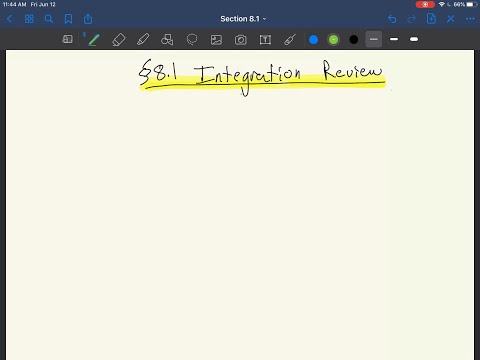Image resolution: width=480 pixels, height=360 pixels.
Task: Select the Laser pointer tool
Action: point(290,40)
